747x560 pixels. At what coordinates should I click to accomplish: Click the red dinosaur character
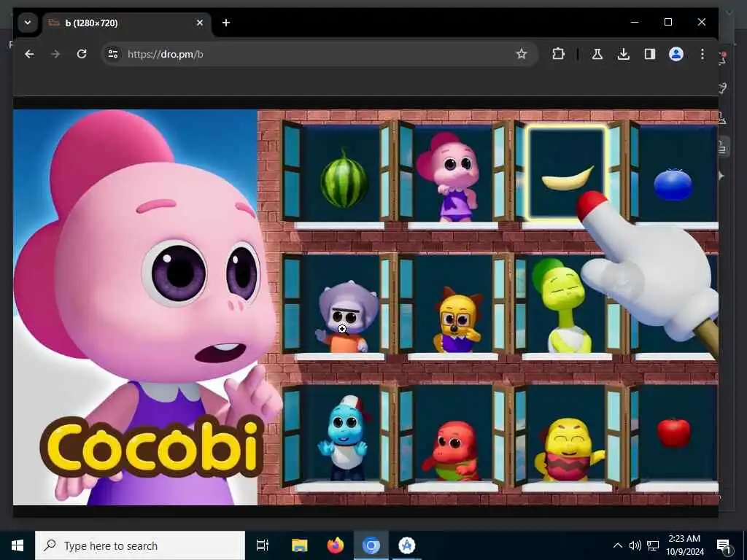click(x=452, y=451)
